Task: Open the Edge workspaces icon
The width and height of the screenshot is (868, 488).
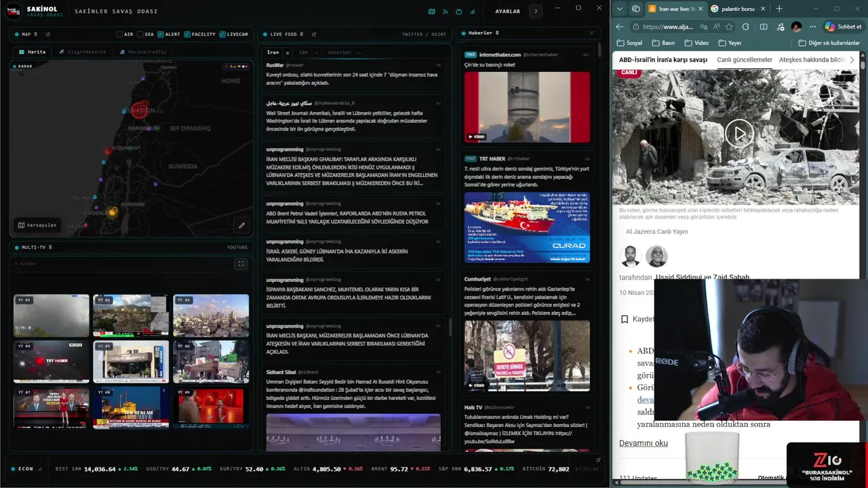Action: 635,9
